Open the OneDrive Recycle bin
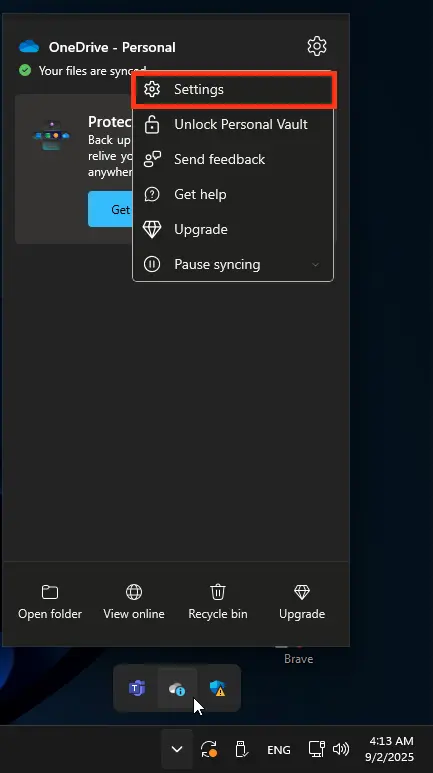This screenshot has height=773, width=433. click(218, 602)
